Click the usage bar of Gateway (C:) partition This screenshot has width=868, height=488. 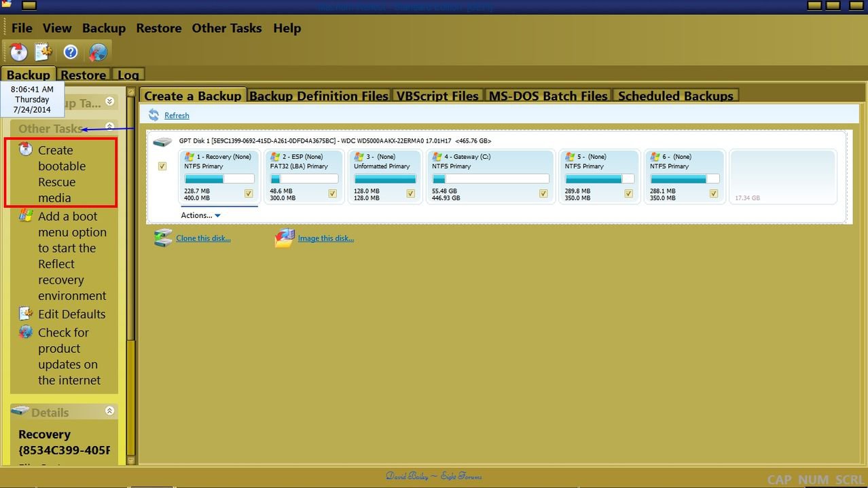tap(490, 179)
